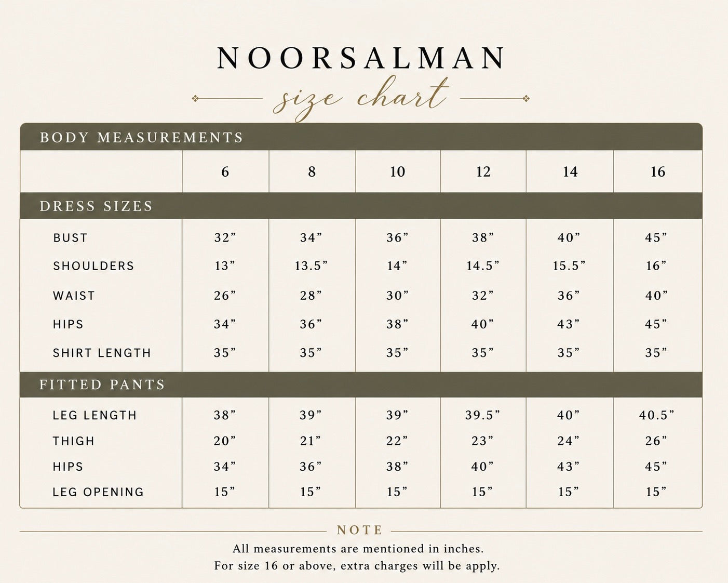Click the NOTE heading

[x=360, y=530]
